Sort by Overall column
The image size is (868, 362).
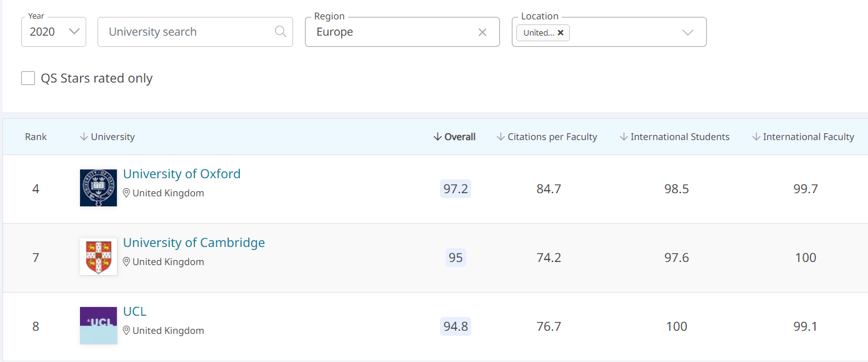click(454, 137)
